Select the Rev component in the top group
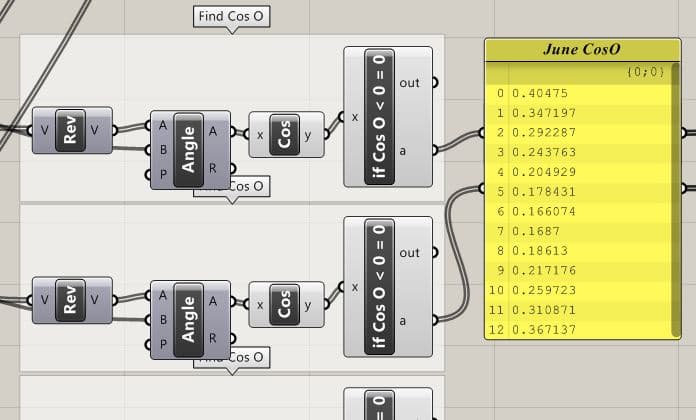This screenshot has height=420, width=696. click(71, 131)
